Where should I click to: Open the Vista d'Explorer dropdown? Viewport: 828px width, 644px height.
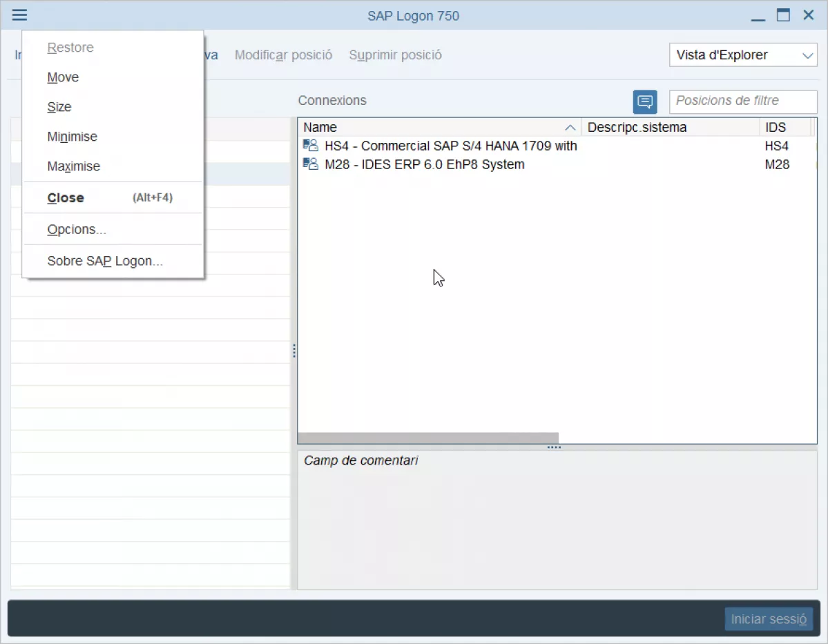tap(743, 55)
